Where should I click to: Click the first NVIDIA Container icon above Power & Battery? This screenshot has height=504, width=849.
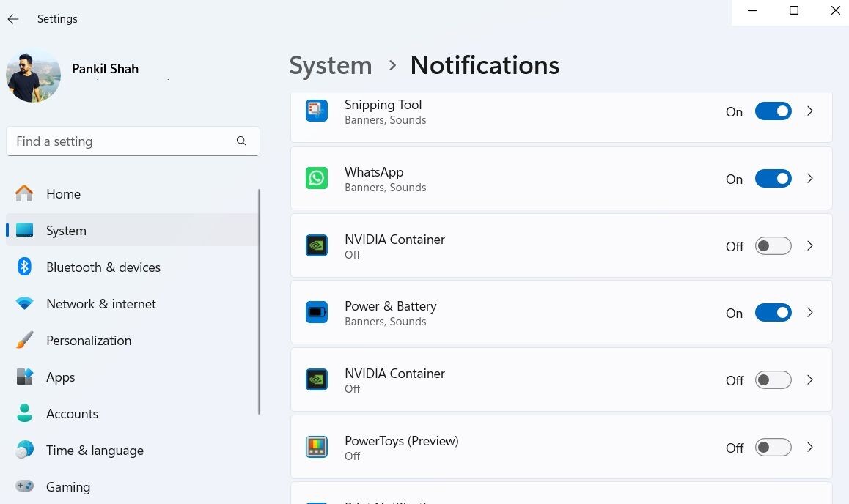coord(317,245)
